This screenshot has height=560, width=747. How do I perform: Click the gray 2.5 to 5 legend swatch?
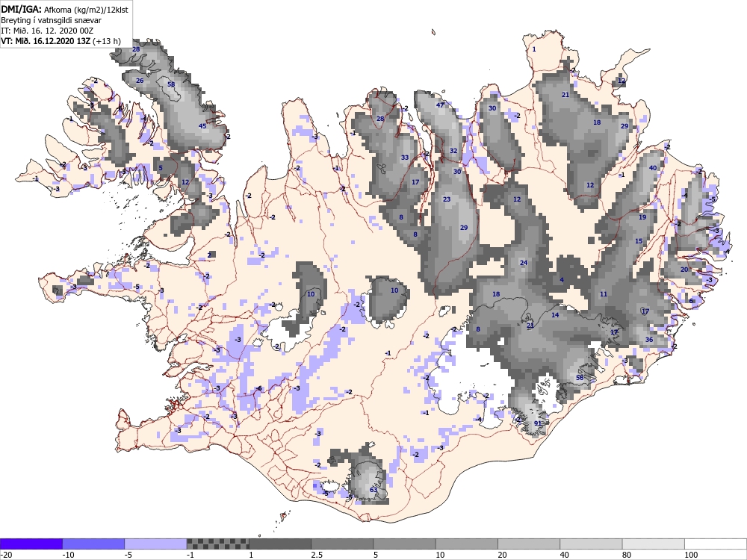342,544
